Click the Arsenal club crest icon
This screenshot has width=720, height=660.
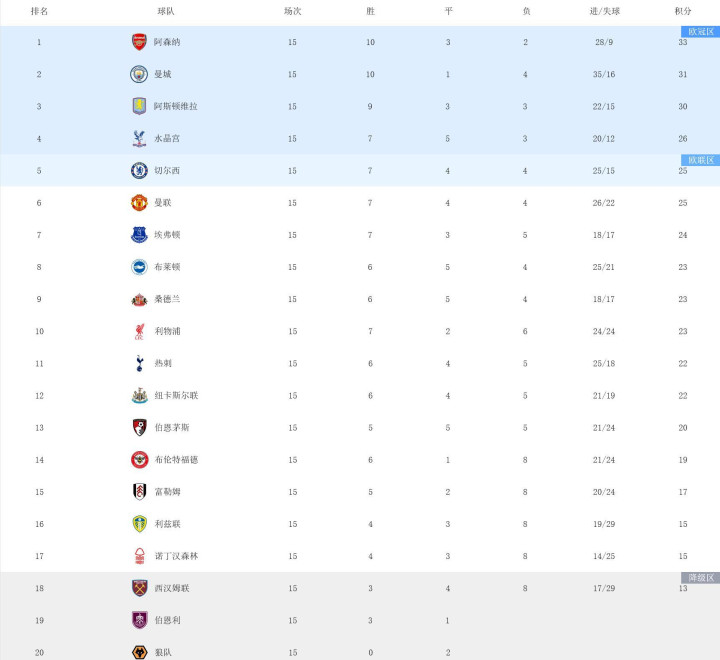coord(139,42)
